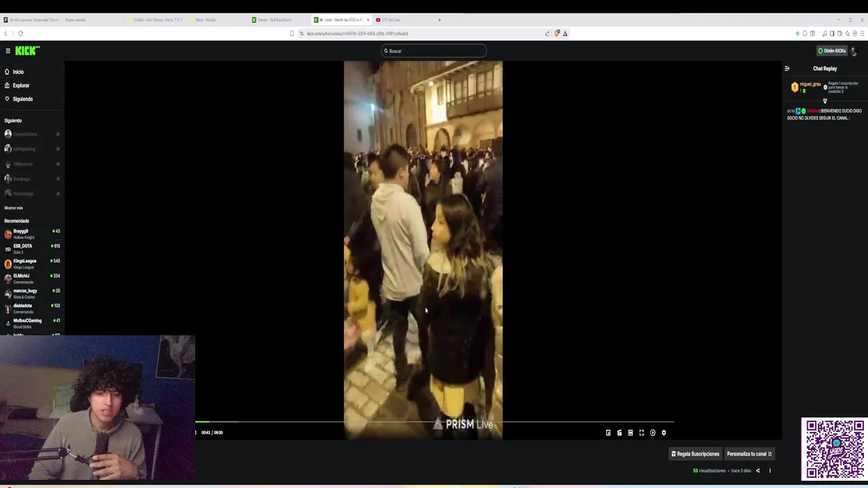
Task: Click the Chat Replay heading
Action: [825, 68]
